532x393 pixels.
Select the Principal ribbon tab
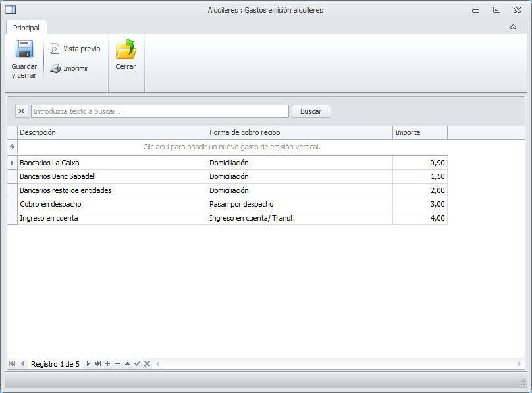point(26,28)
